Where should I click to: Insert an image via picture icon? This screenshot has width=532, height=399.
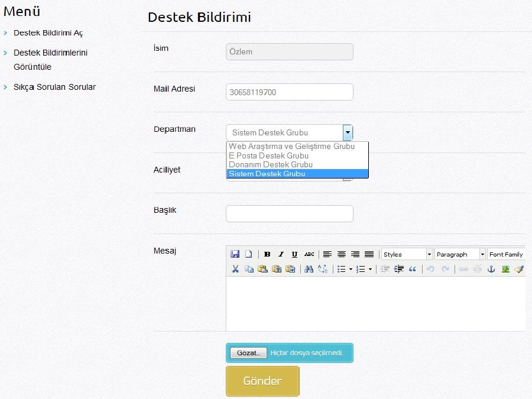click(505, 269)
